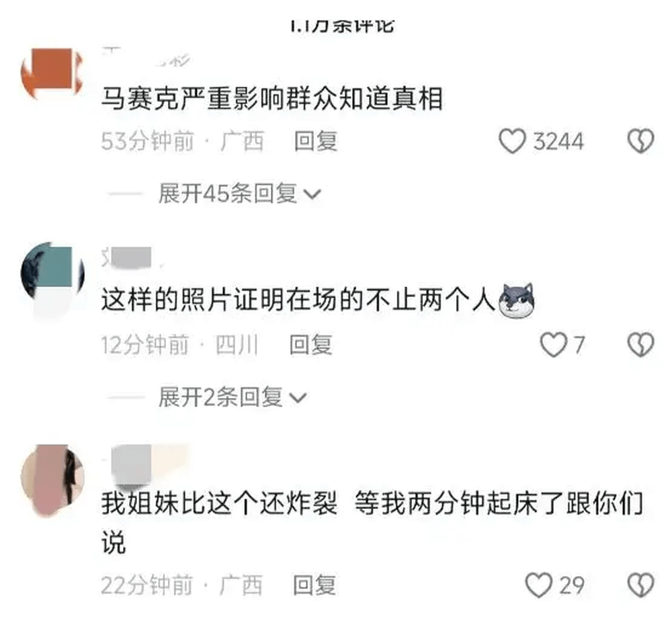
Task: Click chevron next to 展开45条回复
Action: 312,195
